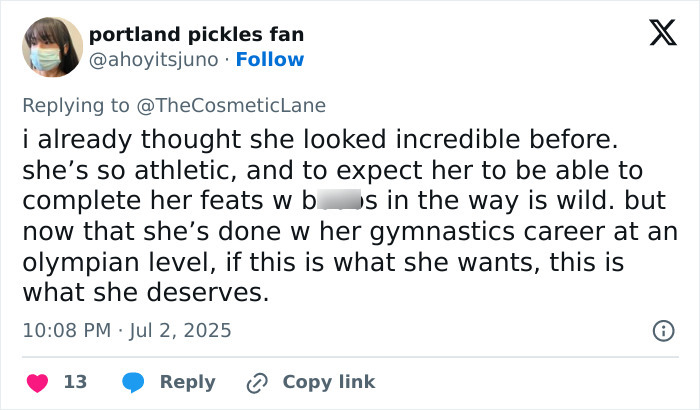The image size is (700, 410).
Task: Click the like count number 13
Action: pos(75,382)
